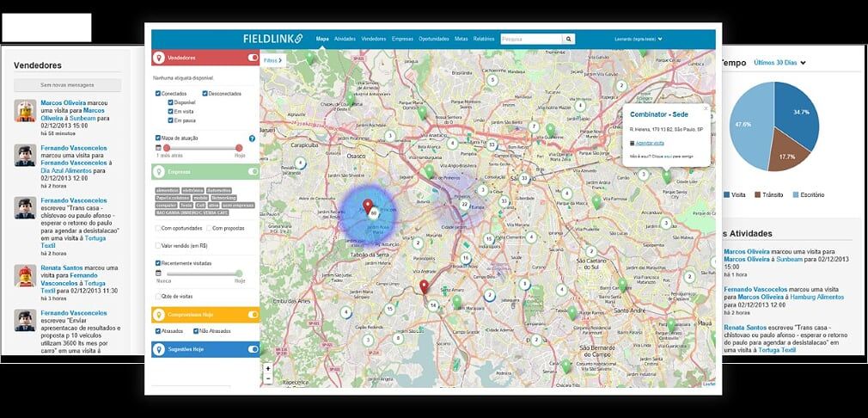
Task: Open the cluster marker labeled 5
Action: [491, 80]
